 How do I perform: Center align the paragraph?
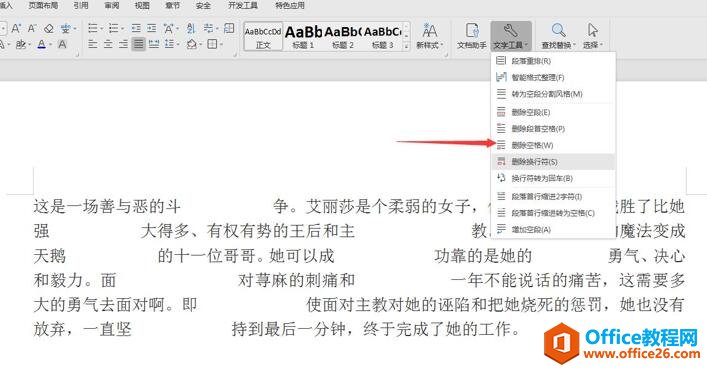pyautogui.click(x=108, y=44)
